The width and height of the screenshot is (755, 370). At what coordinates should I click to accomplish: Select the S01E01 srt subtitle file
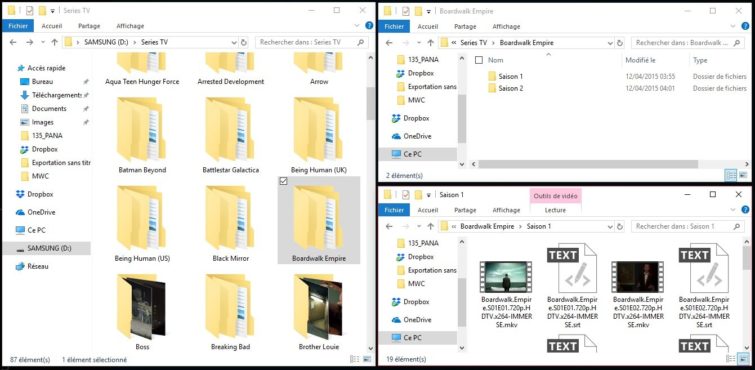point(572,285)
